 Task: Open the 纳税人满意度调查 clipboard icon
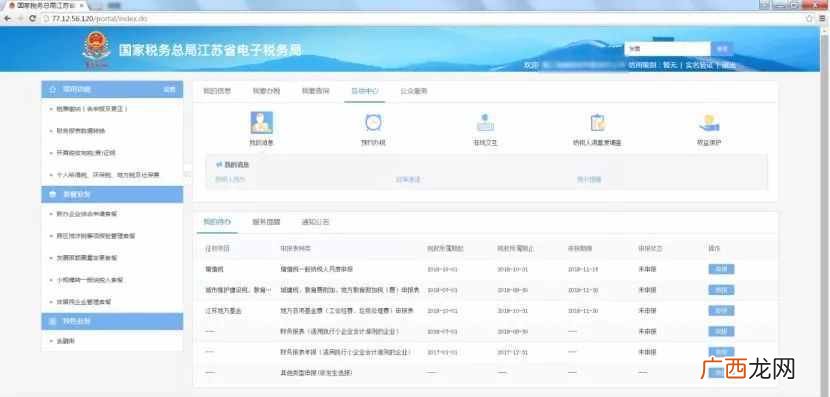coord(597,122)
